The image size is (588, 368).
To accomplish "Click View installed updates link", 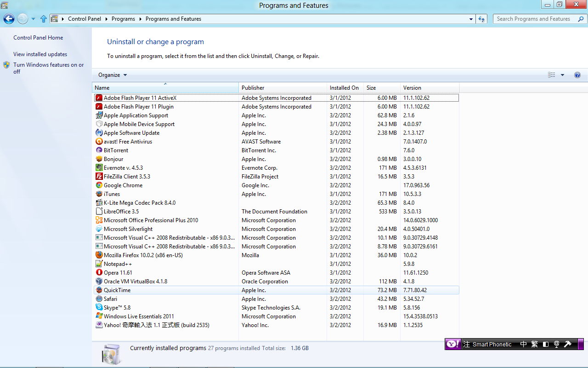I will (40, 54).
